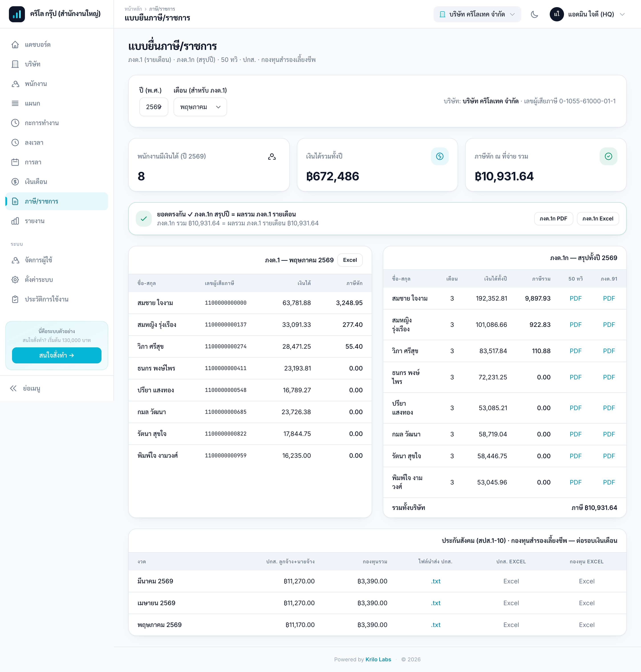Open the Krilo Labs footer link
This screenshot has height=672, width=641.
pos(378,659)
